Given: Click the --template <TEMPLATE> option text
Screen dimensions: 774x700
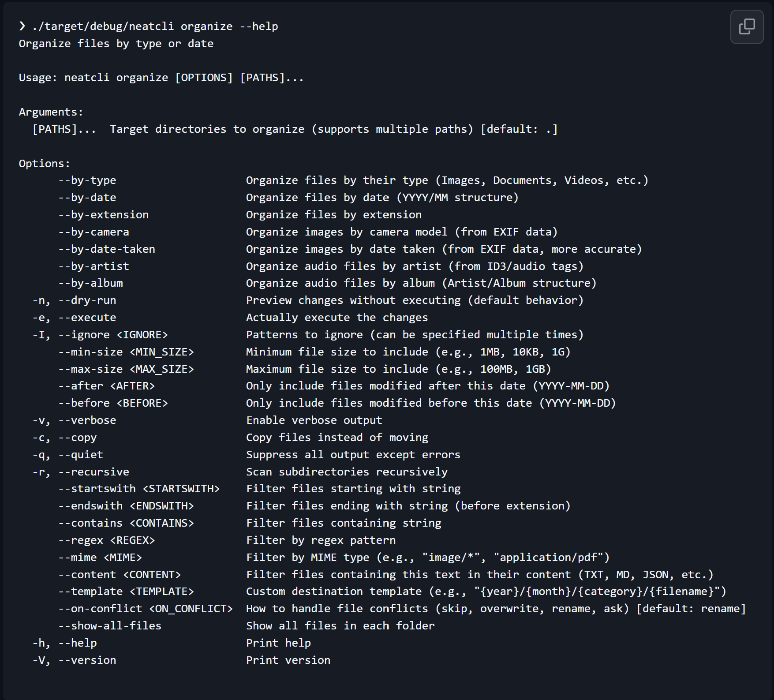Looking at the screenshot, I should pos(126,591).
